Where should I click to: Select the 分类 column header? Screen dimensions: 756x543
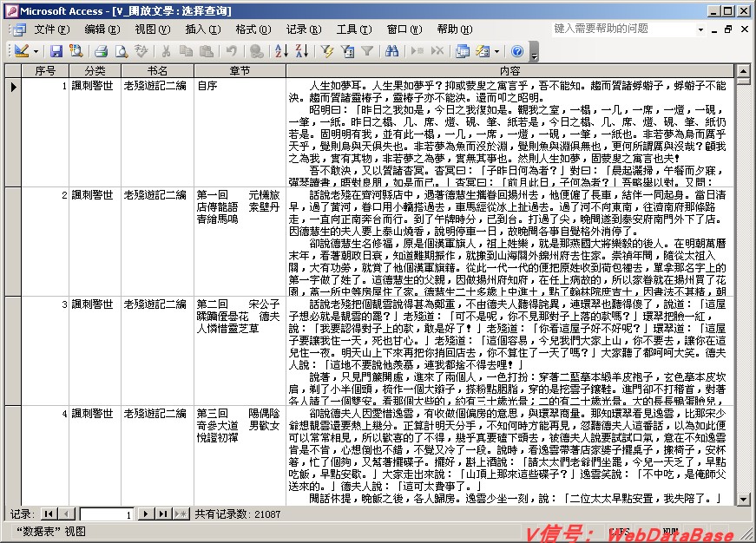(x=95, y=71)
